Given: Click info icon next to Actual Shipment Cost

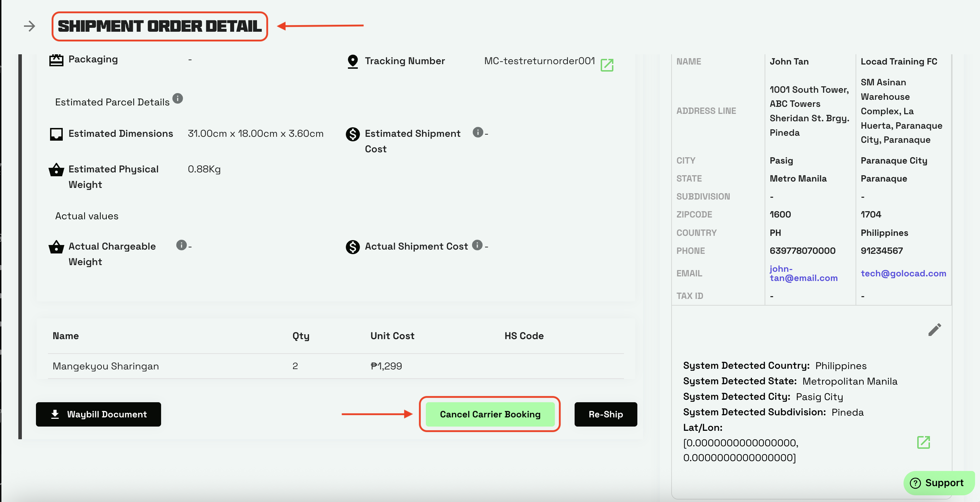Looking at the screenshot, I should (477, 245).
